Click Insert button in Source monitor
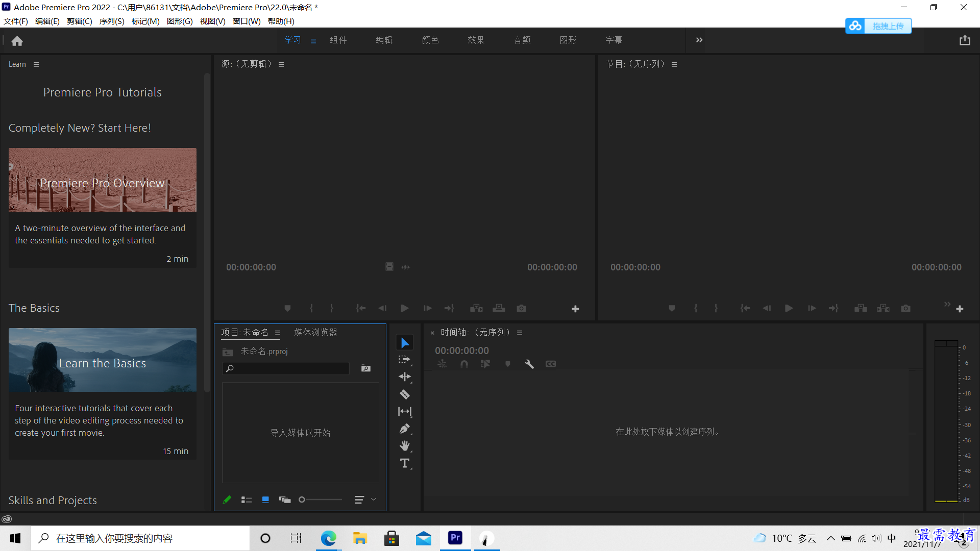 click(476, 308)
